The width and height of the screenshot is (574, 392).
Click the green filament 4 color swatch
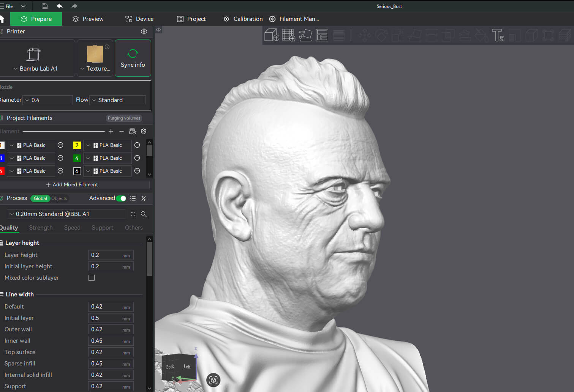[77, 158]
